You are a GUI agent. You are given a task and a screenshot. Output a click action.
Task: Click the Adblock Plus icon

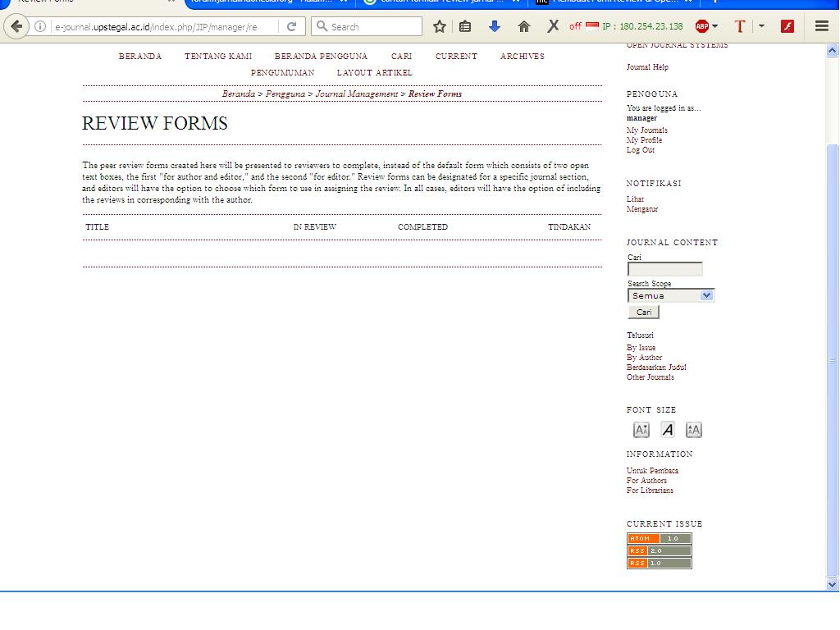(701, 26)
